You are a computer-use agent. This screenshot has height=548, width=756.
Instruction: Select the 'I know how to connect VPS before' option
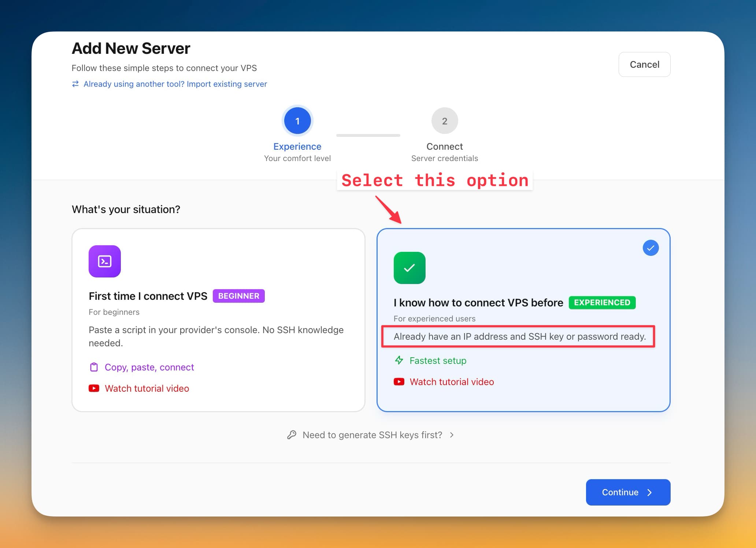click(524, 322)
